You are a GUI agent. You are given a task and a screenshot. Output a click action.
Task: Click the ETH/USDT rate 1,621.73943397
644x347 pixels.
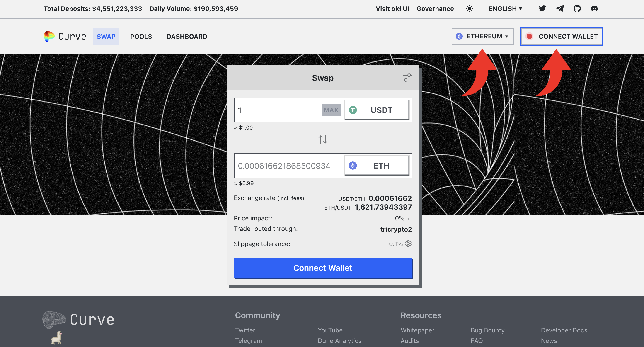point(383,207)
